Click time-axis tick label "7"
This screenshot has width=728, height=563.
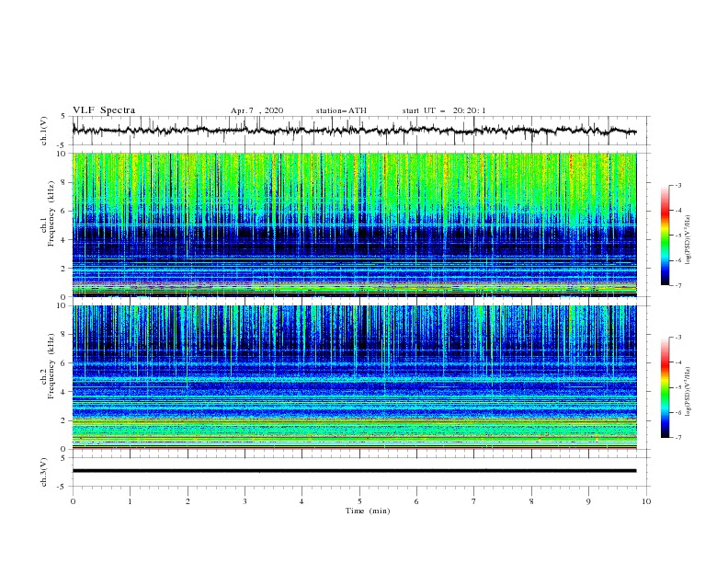474,501
